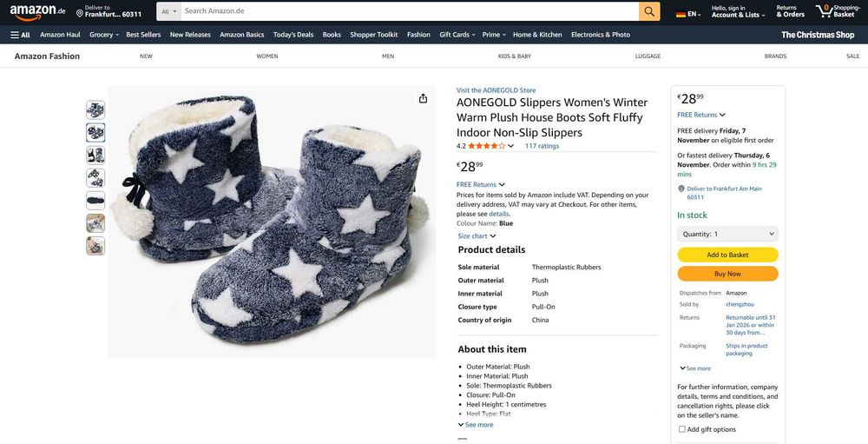868x444 pixels.
Task: Visit the AONEGOLD Store link
Action: pyautogui.click(x=496, y=89)
